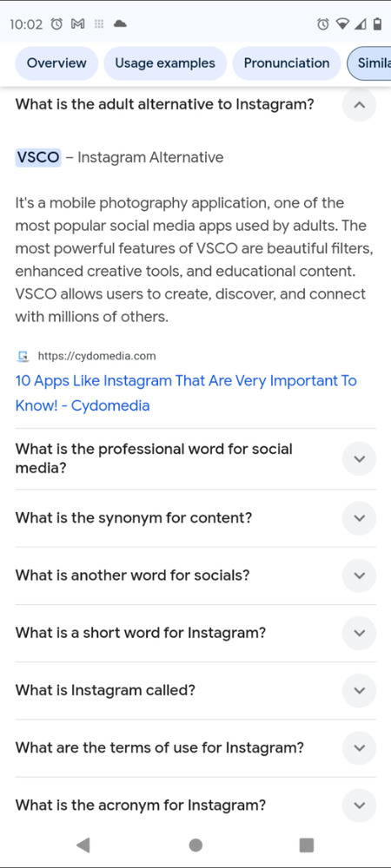
Task: Tap the cloud icon in status bar
Action: coord(120,23)
